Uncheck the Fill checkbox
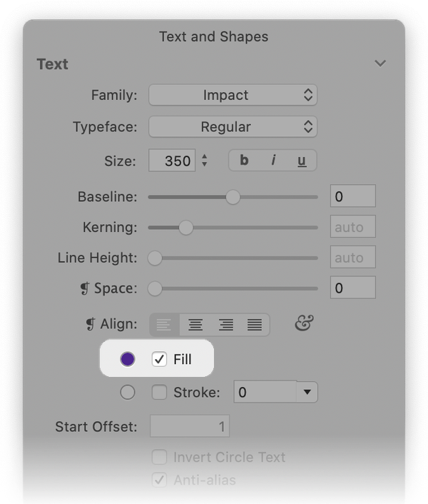This screenshot has height=504, width=428. click(159, 359)
